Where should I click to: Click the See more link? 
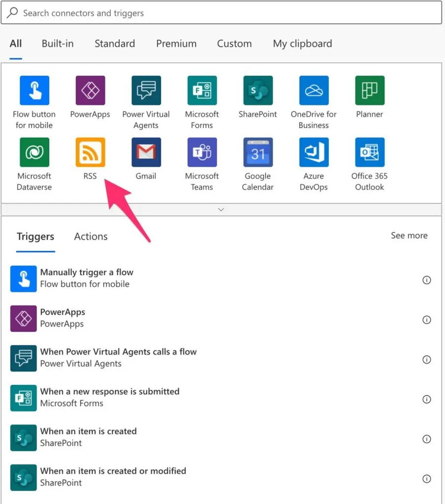point(409,235)
